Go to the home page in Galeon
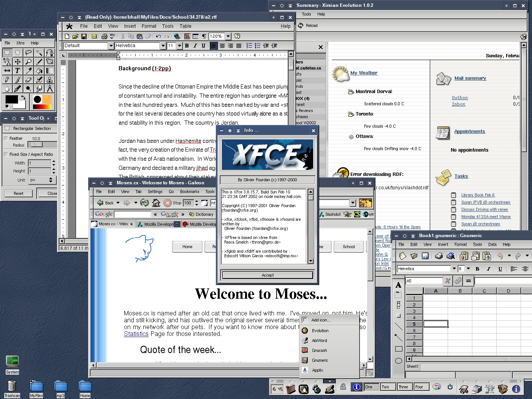The image size is (532, 399). click(x=156, y=203)
